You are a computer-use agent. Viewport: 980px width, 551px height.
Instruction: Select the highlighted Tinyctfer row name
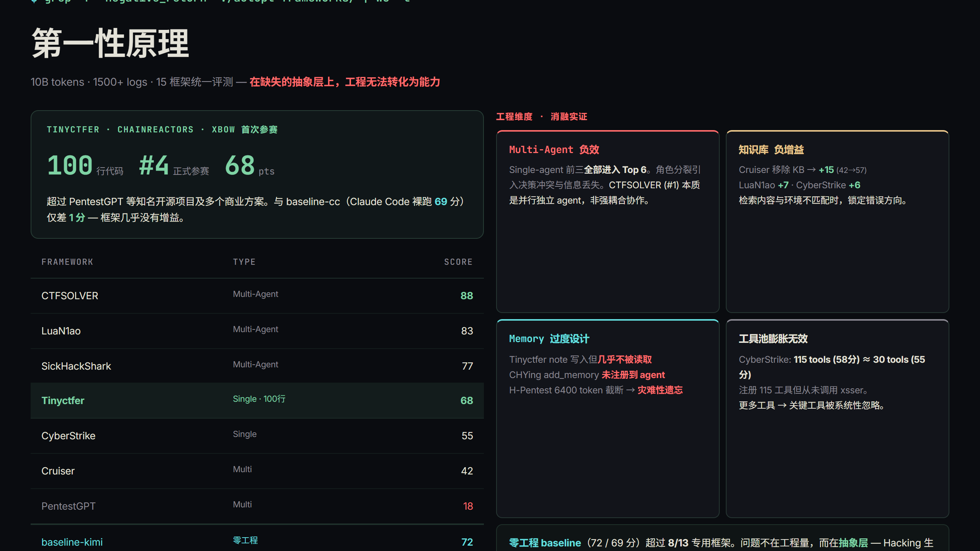tap(63, 401)
